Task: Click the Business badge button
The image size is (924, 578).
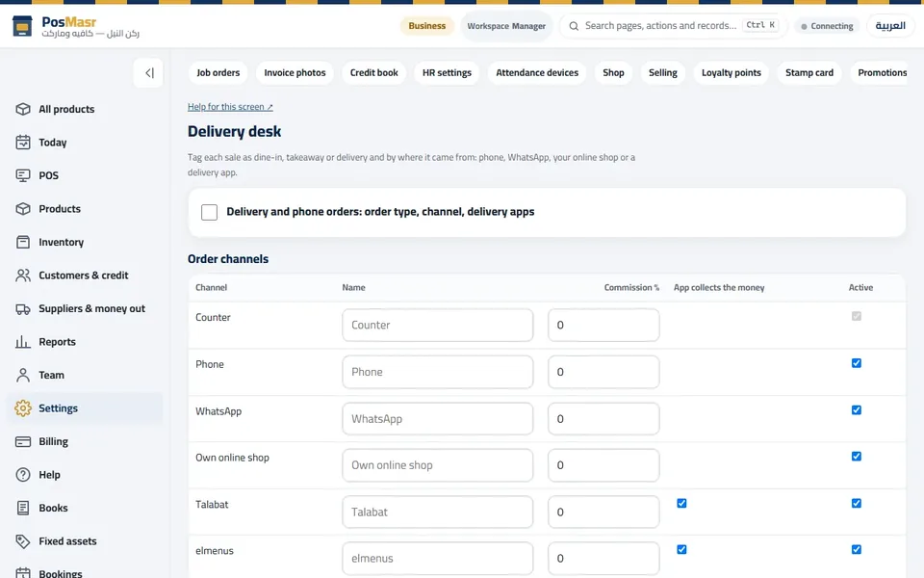Action: [427, 26]
